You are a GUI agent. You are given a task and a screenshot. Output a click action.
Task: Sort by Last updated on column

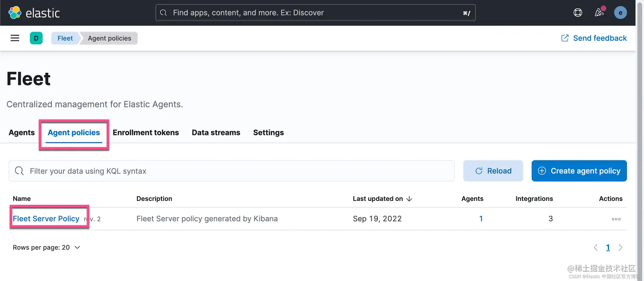click(x=382, y=199)
